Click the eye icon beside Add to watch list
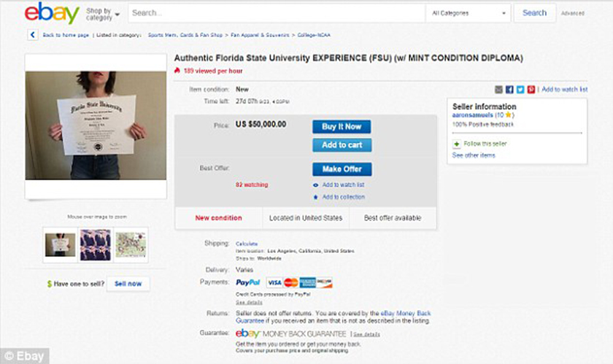This screenshot has width=613, height=364. 315,185
